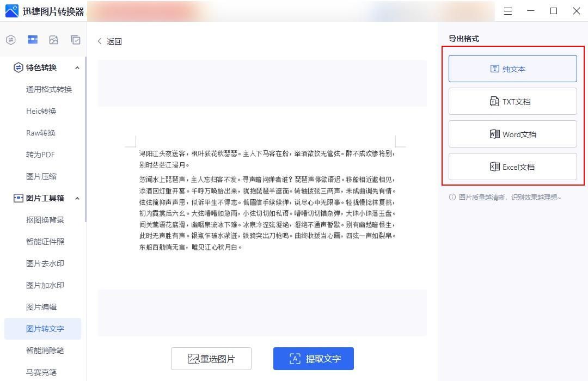Select 图片转文字 in sidebar
Screen dimensions: 588x381
[x=43, y=329]
